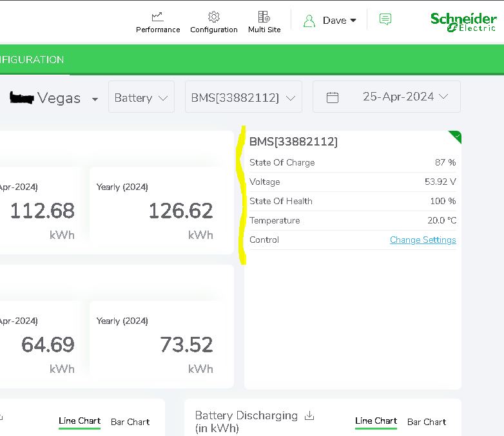The image size is (504, 436).
Task: Click the Battery Discharging (in kWh) title
Action: click(x=246, y=422)
